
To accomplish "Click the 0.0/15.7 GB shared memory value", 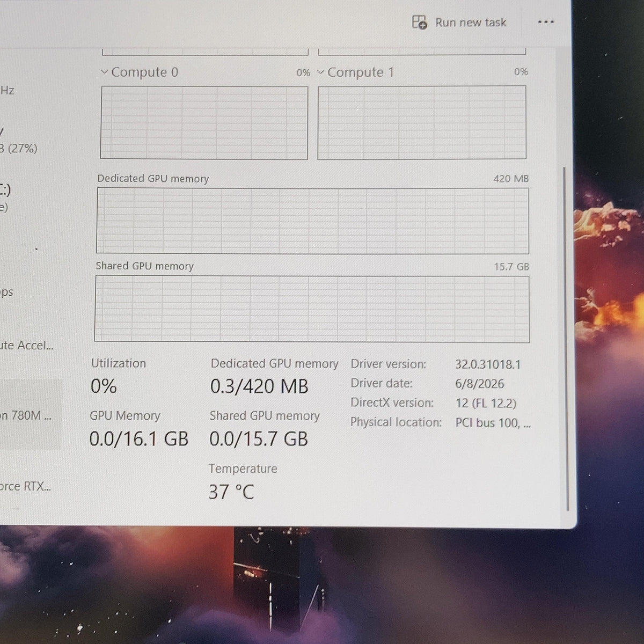I will point(259,439).
